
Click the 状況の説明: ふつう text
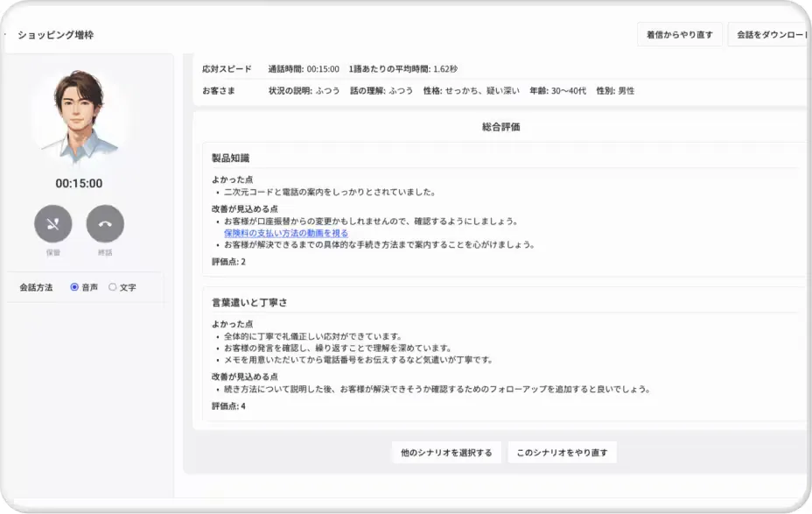tap(304, 91)
